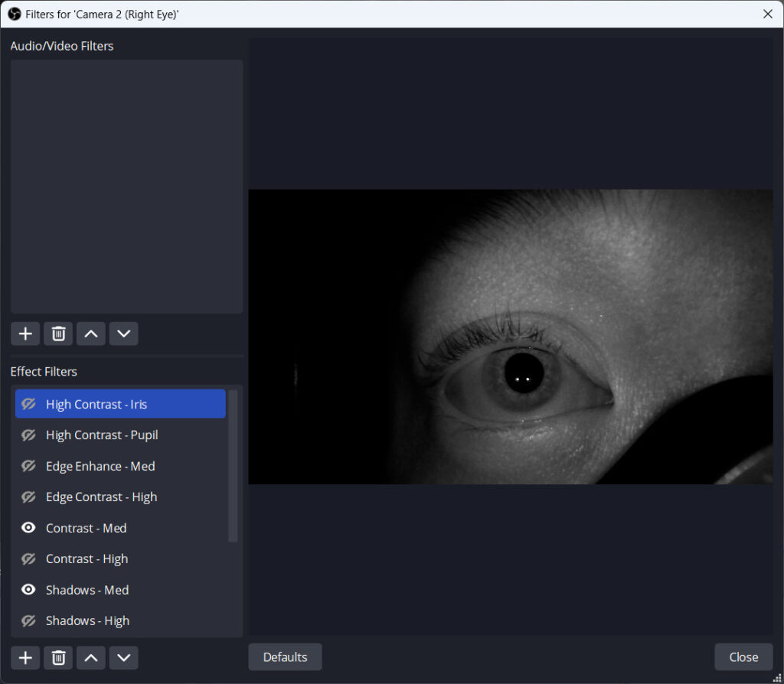The width and height of the screenshot is (784, 684).
Task: Hide the Shadows - Med filter
Action: pyautogui.click(x=28, y=590)
